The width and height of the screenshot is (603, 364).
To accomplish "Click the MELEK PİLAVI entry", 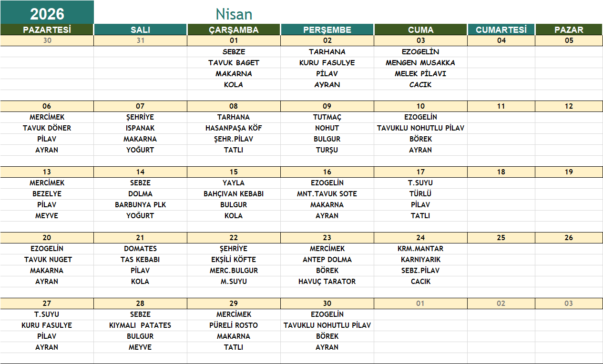I will [420, 73].
